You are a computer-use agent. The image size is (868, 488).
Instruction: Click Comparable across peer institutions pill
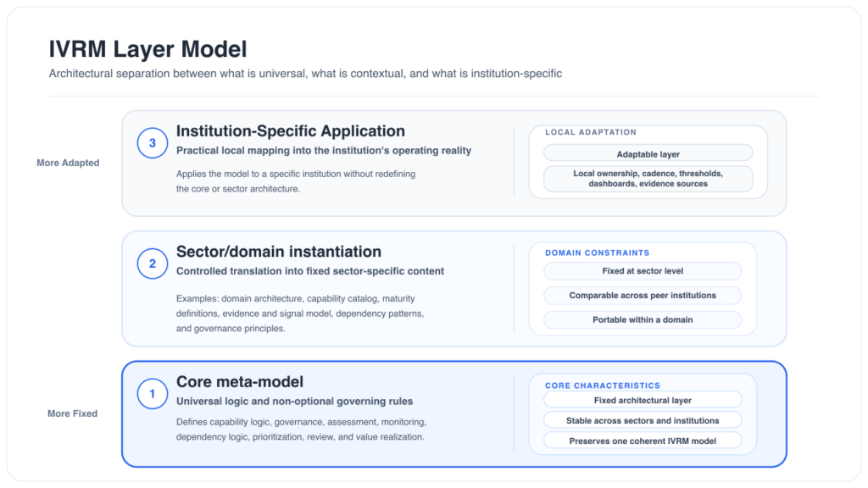point(643,296)
